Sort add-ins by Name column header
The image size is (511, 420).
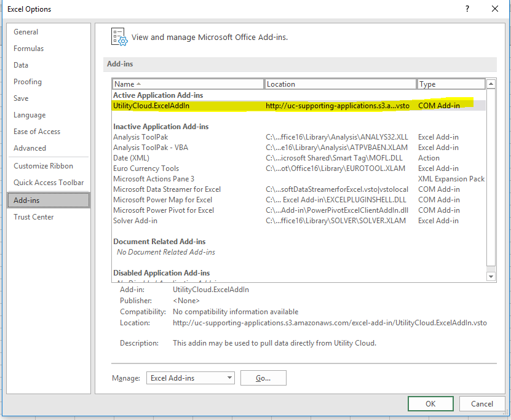(188, 84)
